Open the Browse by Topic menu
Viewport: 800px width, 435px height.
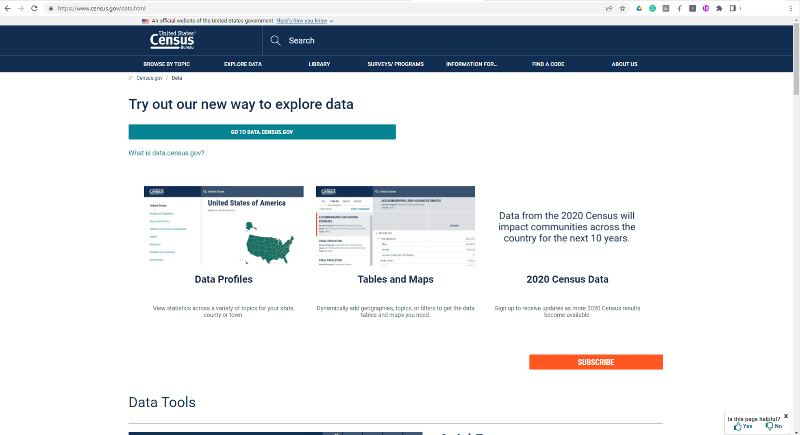click(166, 64)
